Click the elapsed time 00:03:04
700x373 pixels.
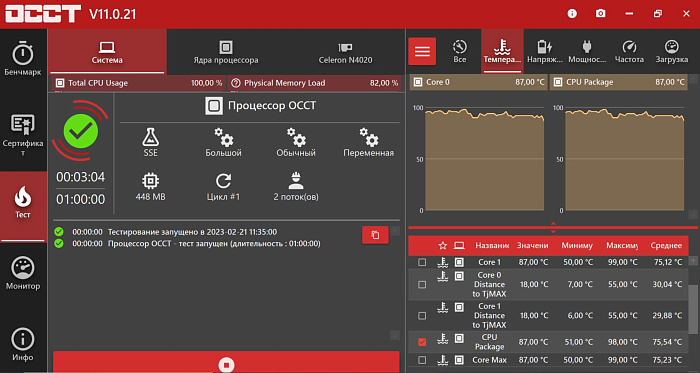point(80,177)
